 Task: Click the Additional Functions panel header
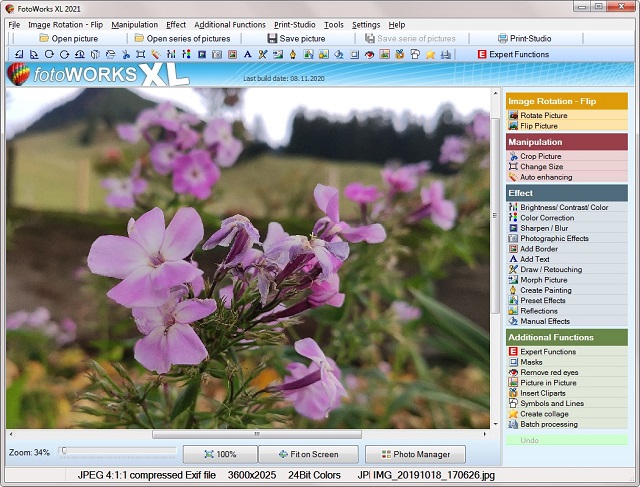pyautogui.click(x=566, y=337)
